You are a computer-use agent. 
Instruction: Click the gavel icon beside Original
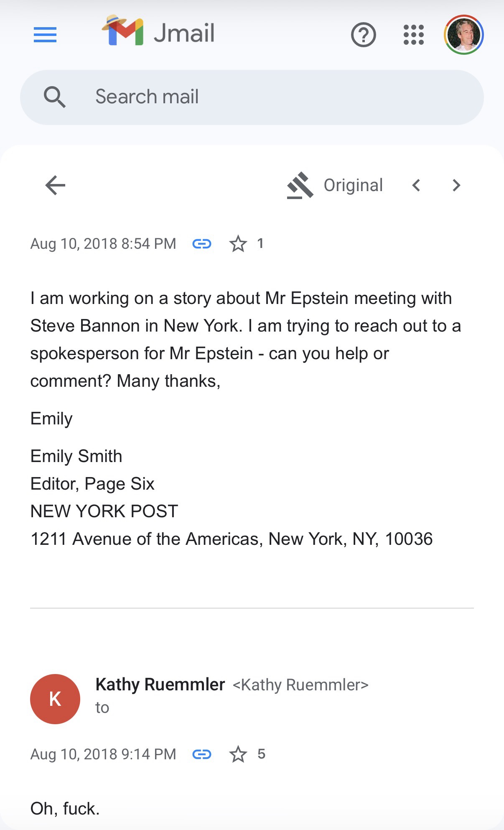coord(300,185)
